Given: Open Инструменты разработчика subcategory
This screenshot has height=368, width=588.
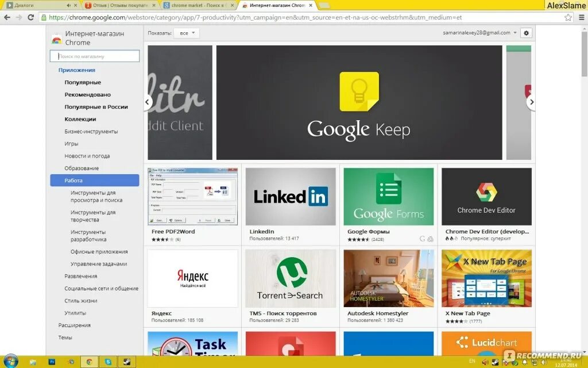Looking at the screenshot, I should point(88,235).
